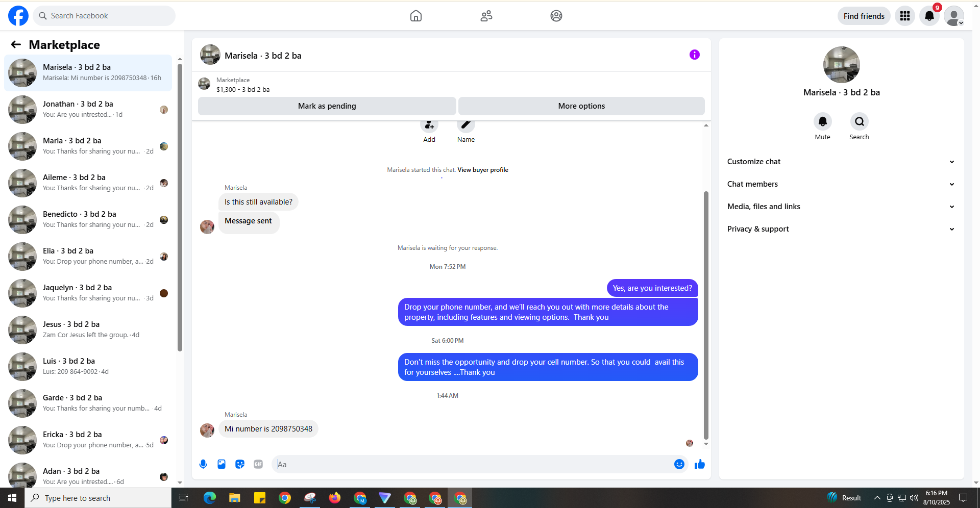This screenshot has width=980, height=508.
Task: Click the conversation list scrollbar
Action: pyautogui.click(x=180, y=208)
